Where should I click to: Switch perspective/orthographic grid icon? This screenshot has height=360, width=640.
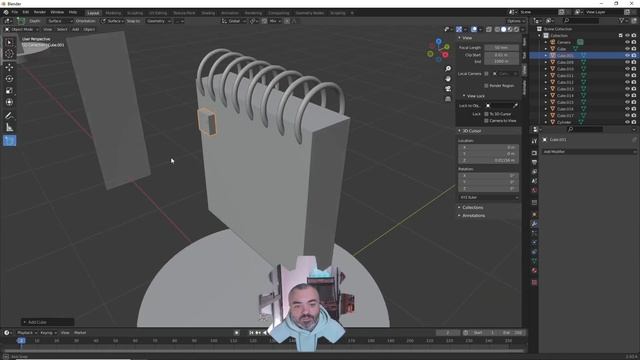point(448,99)
